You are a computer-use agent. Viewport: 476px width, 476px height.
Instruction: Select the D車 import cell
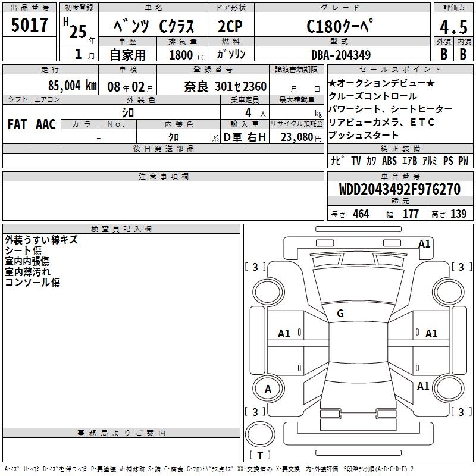click(x=233, y=137)
